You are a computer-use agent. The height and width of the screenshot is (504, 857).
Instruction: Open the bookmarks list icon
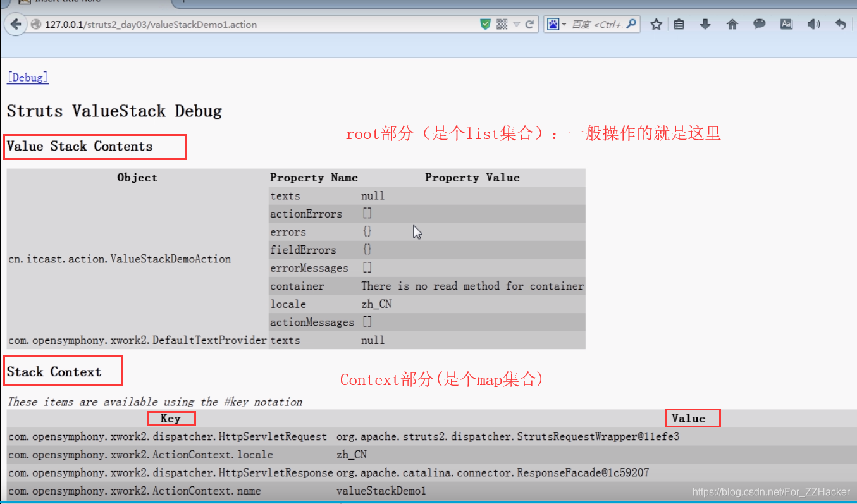click(x=679, y=25)
